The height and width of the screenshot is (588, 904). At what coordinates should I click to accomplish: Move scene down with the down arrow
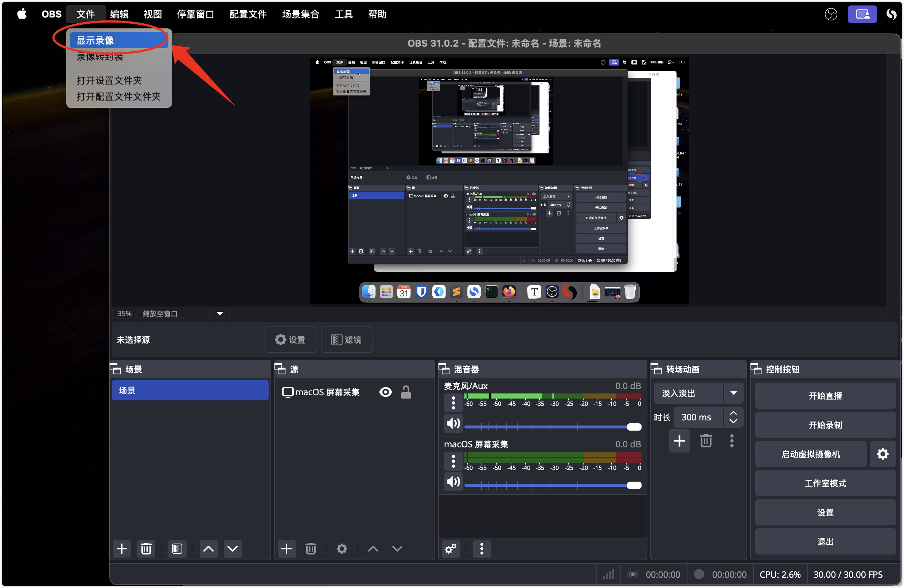pyautogui.click(x=233, y=549)
